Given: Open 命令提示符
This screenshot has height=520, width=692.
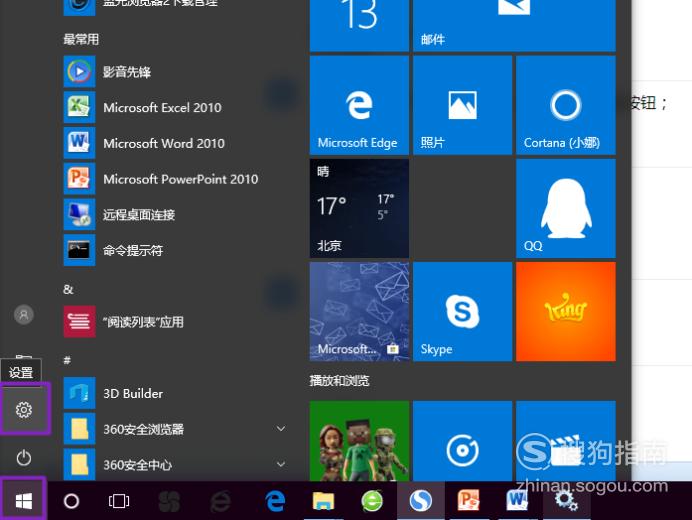Looking at the screenshot, I should [x=176, y=250].
